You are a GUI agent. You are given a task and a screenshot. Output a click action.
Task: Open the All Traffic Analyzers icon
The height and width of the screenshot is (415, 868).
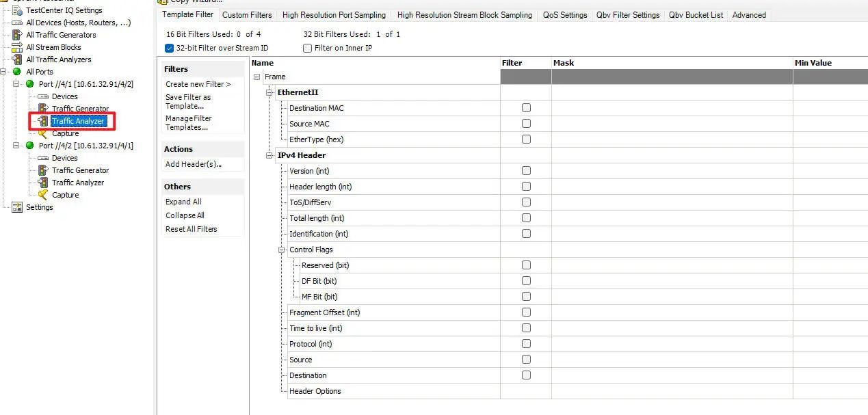(x=17, y=59)
